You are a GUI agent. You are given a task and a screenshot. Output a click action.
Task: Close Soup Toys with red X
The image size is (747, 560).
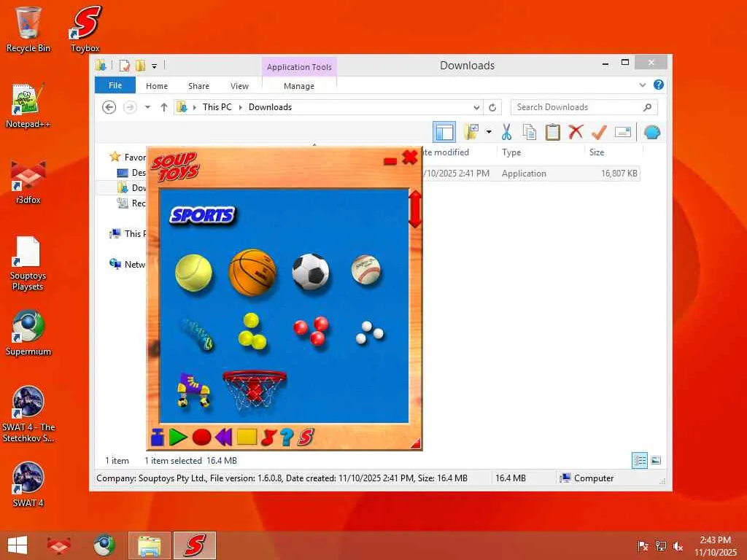(410, 157)
